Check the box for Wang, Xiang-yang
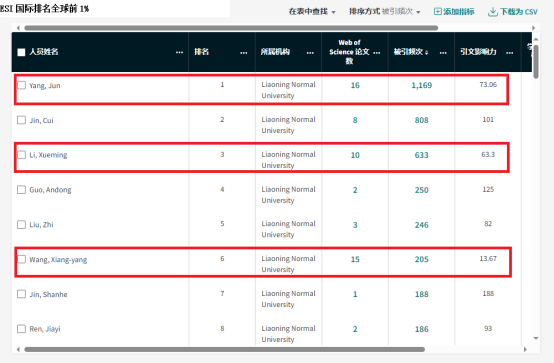Image resolution: width=554 pixels, height=363 pixels. [x=22, y=259]
